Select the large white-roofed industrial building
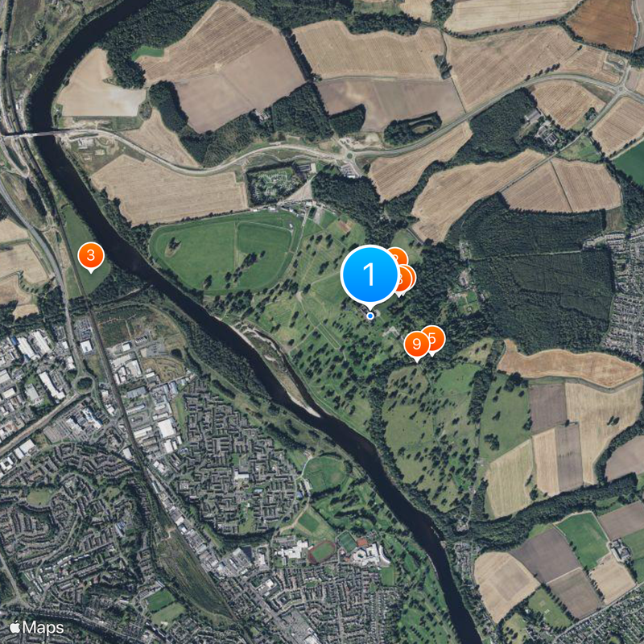The height and width of the screenshot is (644, 644). [x=167, y=428]
